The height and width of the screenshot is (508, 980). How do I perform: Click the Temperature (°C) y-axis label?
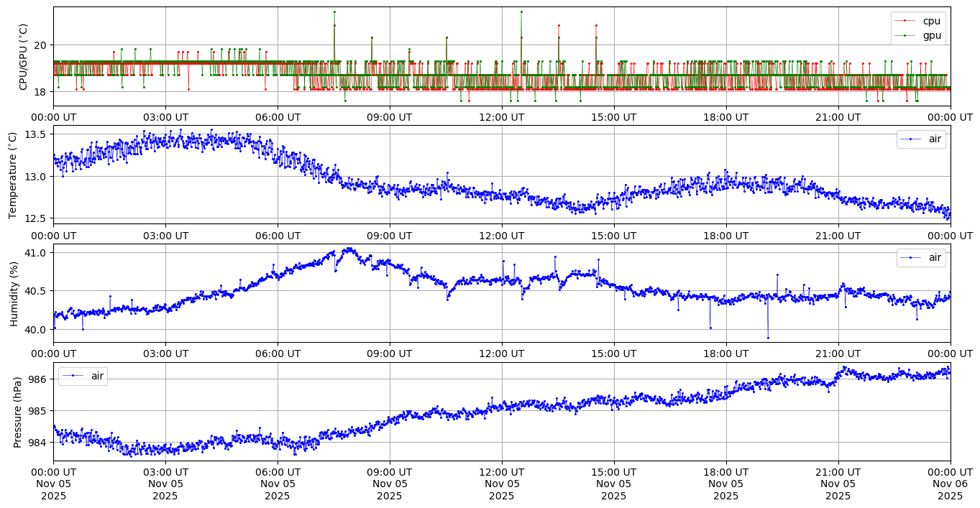tap(13, 175)
